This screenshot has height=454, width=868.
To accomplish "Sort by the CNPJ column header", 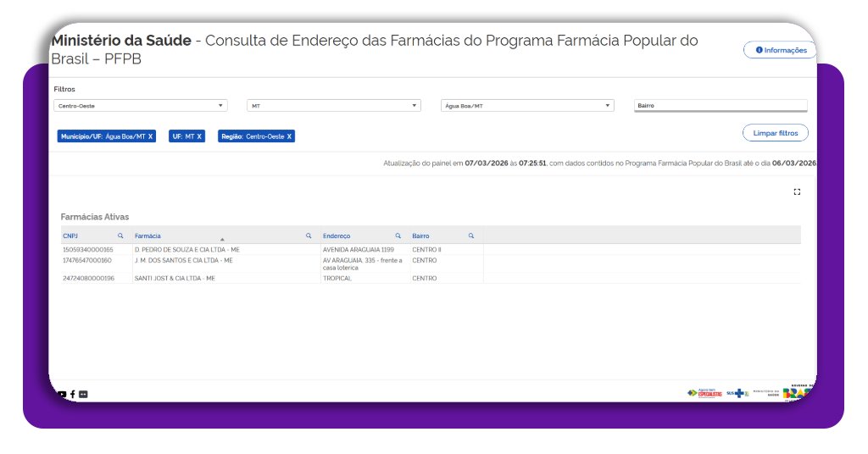I will [70, 236].
